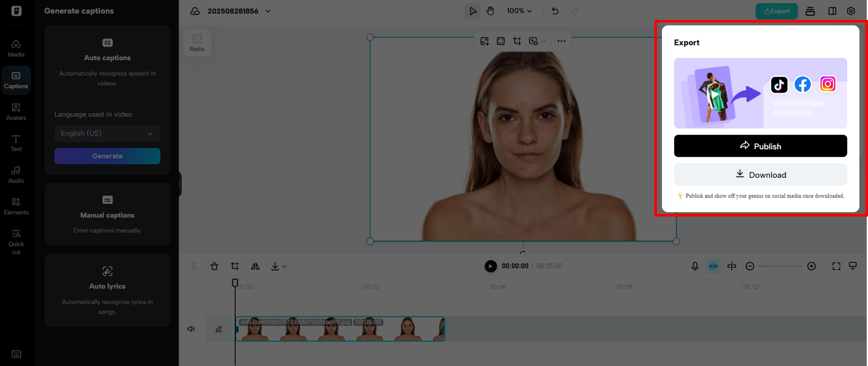Image resolution: width=868 pixels, height=366 pixels.
Task: Click the Publish button in Export panel
Action: 760,146
